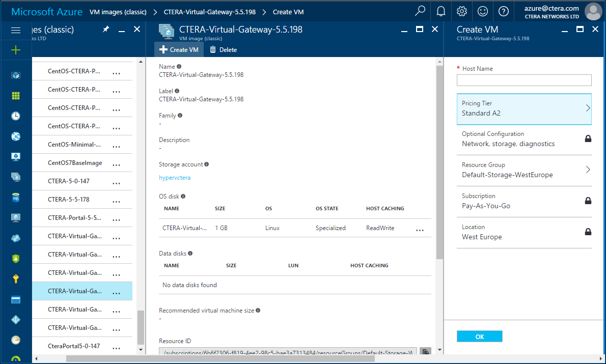The width and height of the screenshot is (606, 364).
Task: Open the Recent clock icon in sidebar
Action: [x=16, y=116]
